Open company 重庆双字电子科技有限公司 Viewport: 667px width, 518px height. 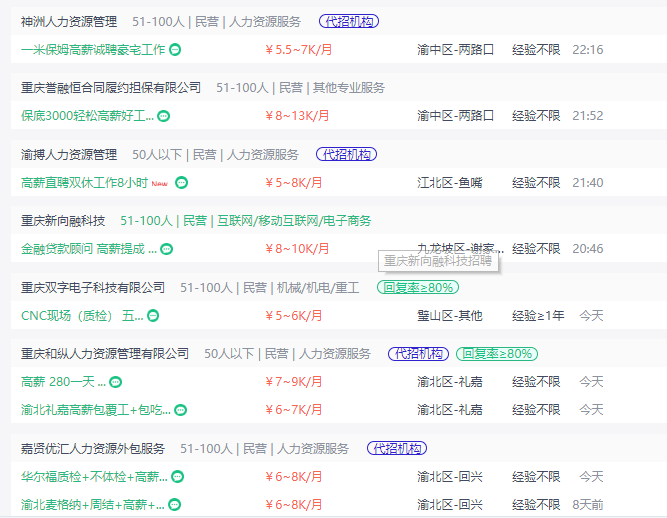coord(93,288)
